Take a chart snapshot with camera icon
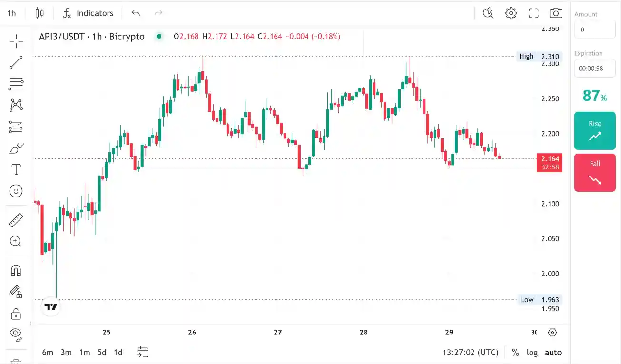Image resolution: width=621 pixels, height=364 pixels. [x=555, y=13]
